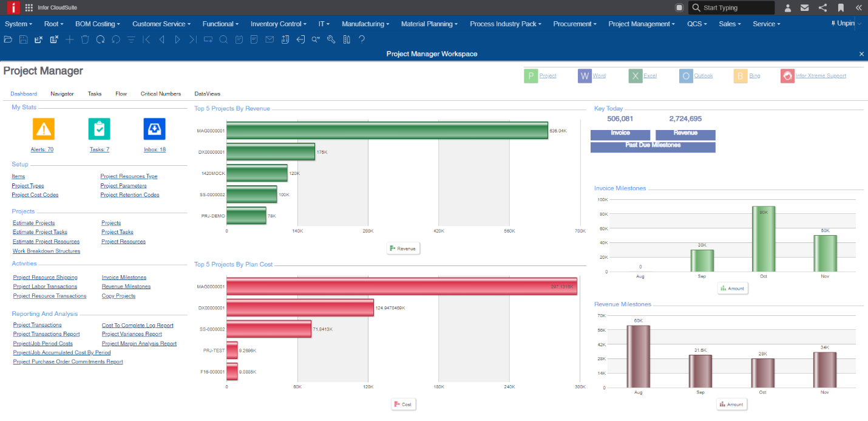Open the Project Margin Analysis Report link
868x421 pixels.
[139, 343]
